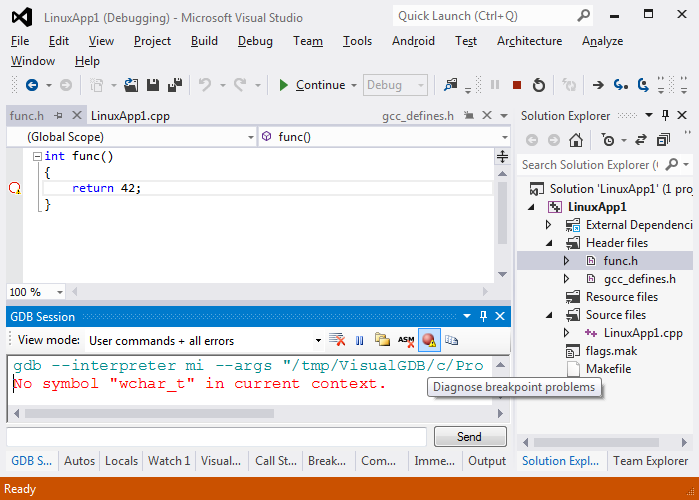The height and width of the screenshot is (500, 699).
Task: Expand the External Dependencies node
Action: click(548, 225)
